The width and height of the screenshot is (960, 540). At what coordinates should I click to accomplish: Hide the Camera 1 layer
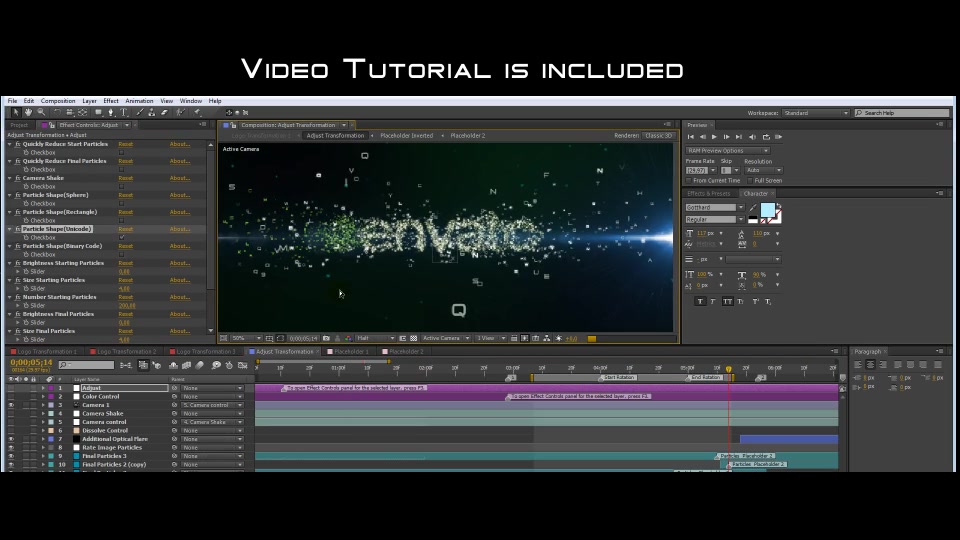[11, 405]
